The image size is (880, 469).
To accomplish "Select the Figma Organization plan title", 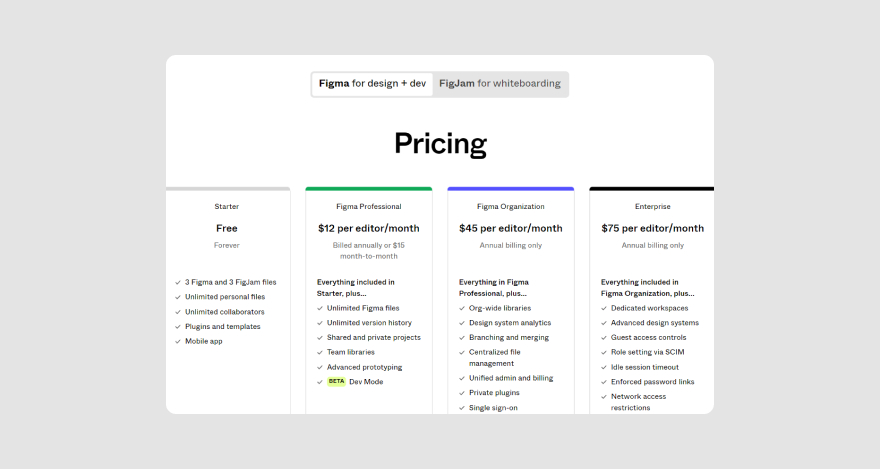I will 511,206.
